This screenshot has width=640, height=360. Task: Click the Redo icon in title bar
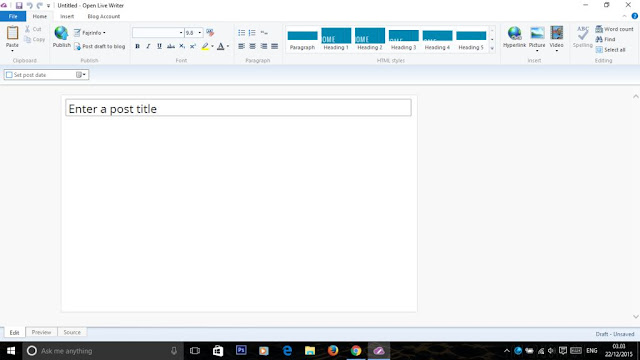tap(40, 6)
